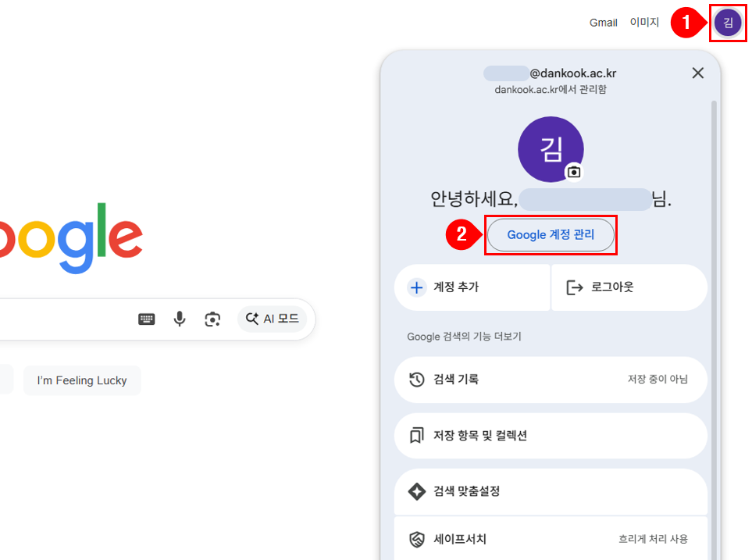The image size is (752, 560).
Task: Open the 이미지 link in header
Action: (x=644, y=23)
